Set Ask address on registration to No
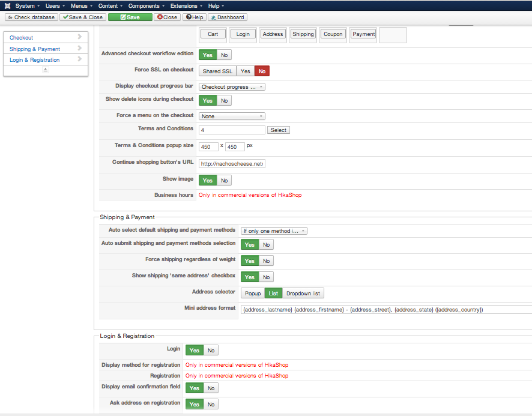532x416 pixels. tap(211, 405)
